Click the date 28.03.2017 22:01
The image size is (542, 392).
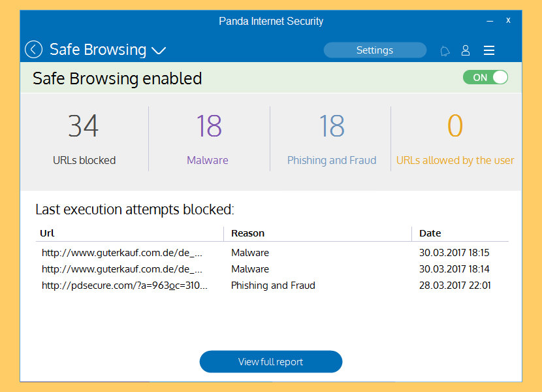(x=455, y=286)
